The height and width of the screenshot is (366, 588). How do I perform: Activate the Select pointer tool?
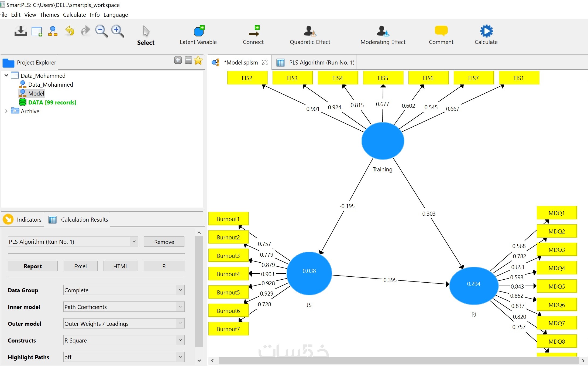(146, 36)
